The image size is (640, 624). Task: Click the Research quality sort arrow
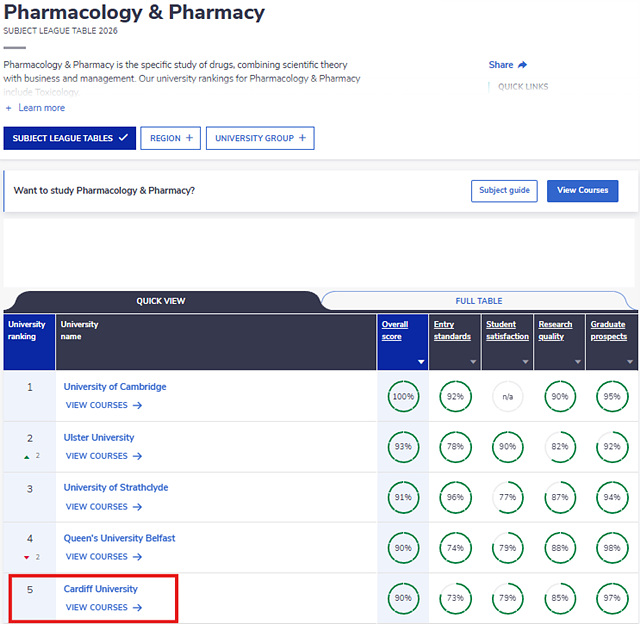[x=578, y=362]
